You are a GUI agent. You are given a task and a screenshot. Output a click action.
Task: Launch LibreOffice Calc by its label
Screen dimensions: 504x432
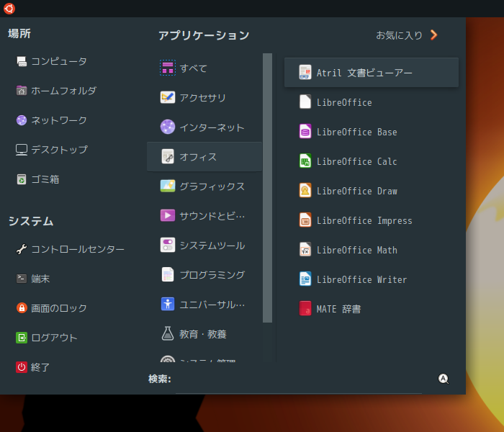point(357,161)
